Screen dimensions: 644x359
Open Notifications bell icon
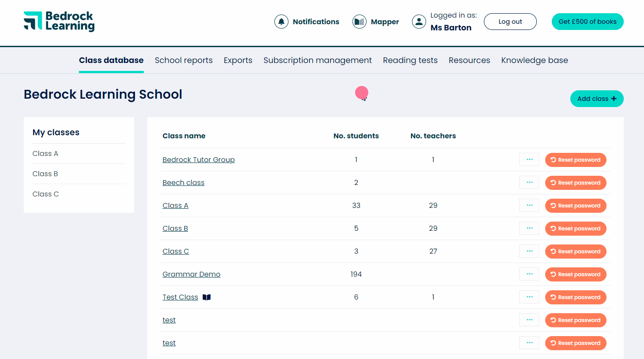281,22
